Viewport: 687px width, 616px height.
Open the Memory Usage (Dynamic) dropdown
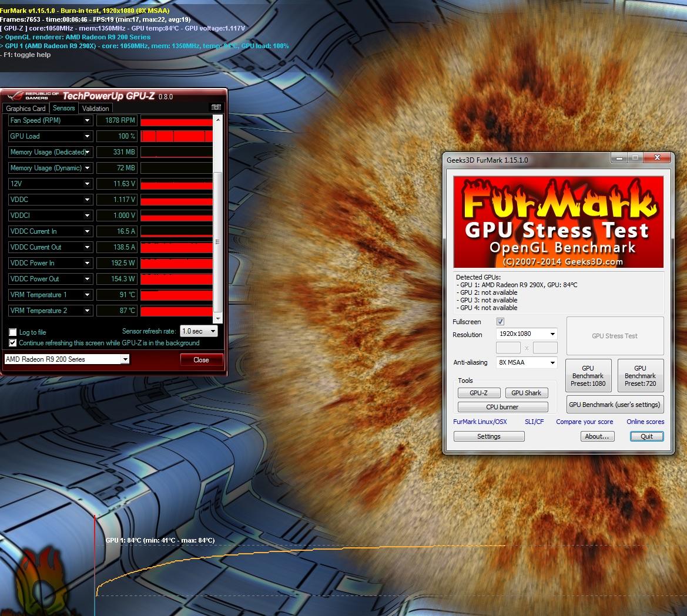tap(87, 168)
